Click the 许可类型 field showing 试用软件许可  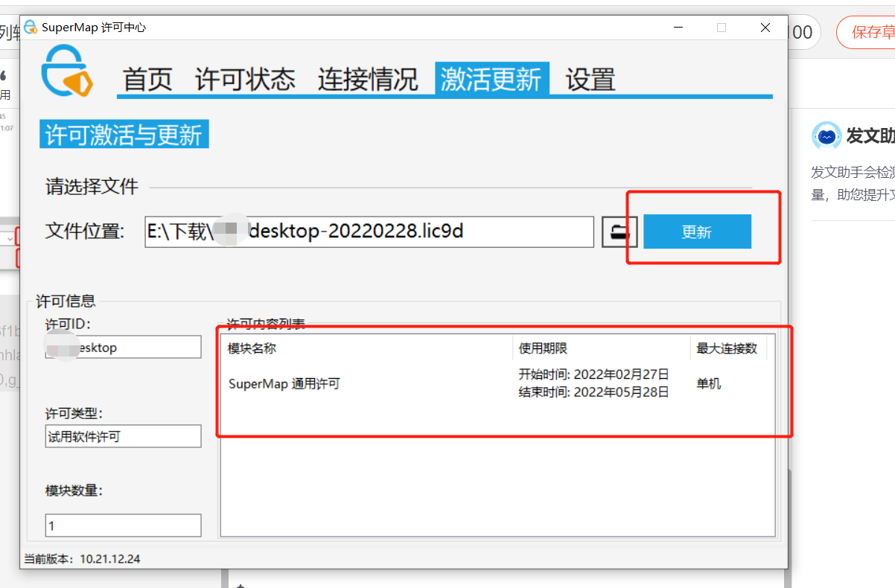click(123, 436)
